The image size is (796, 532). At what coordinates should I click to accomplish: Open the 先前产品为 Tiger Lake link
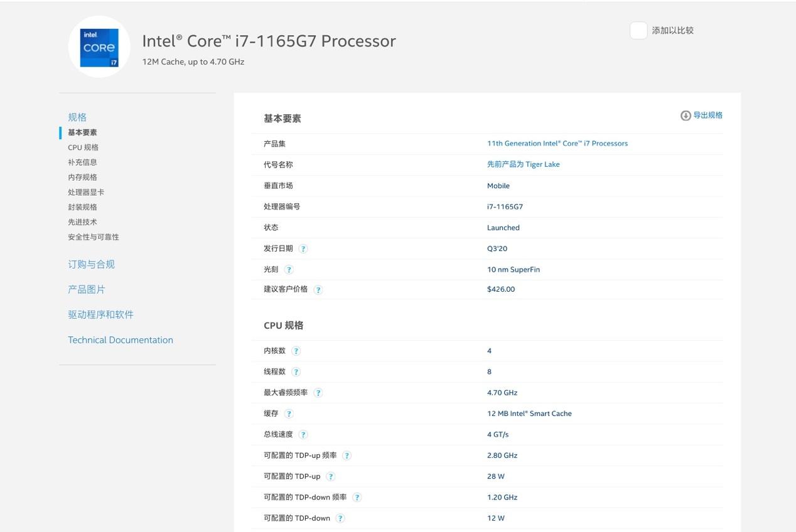click(x=524, y=164)
